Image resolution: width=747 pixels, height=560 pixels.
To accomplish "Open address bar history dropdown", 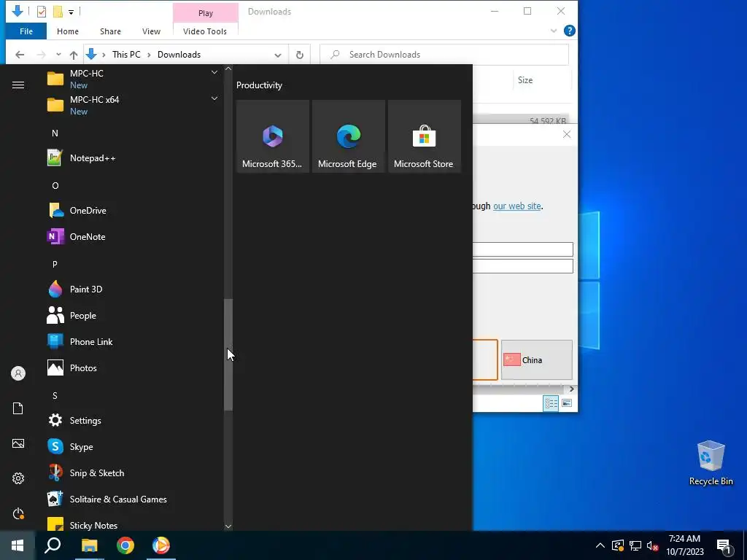I will pyautogui.click(x=278, y=55).
